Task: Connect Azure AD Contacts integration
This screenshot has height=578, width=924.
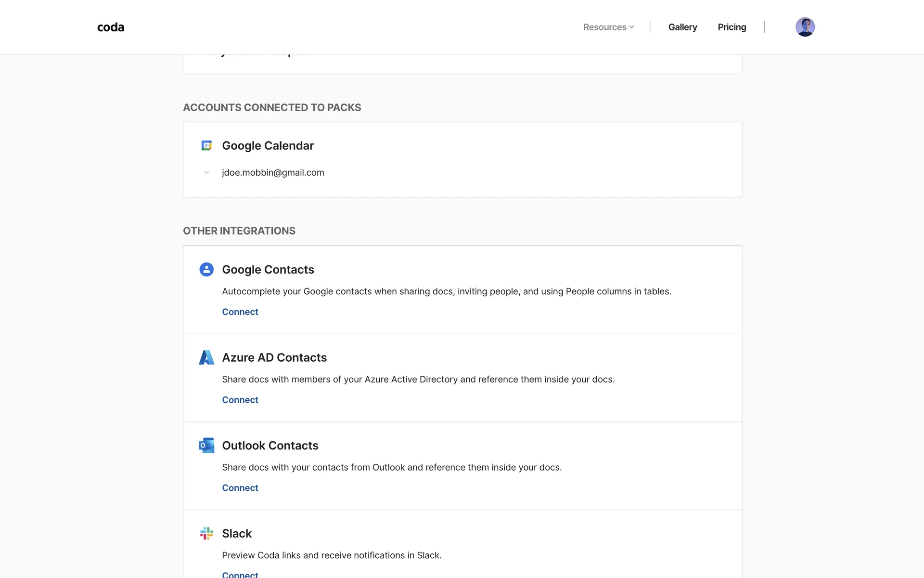Action: point(240,400)
